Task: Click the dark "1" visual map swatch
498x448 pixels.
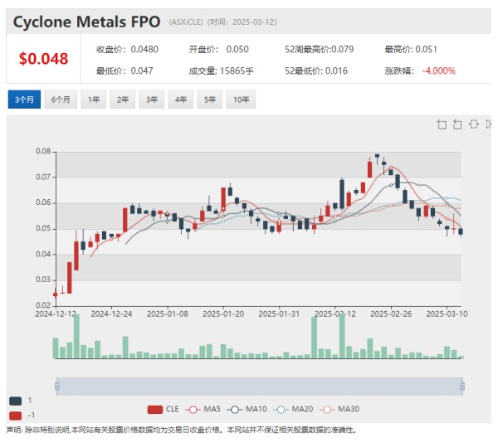Action: click(x=17, y=400)
